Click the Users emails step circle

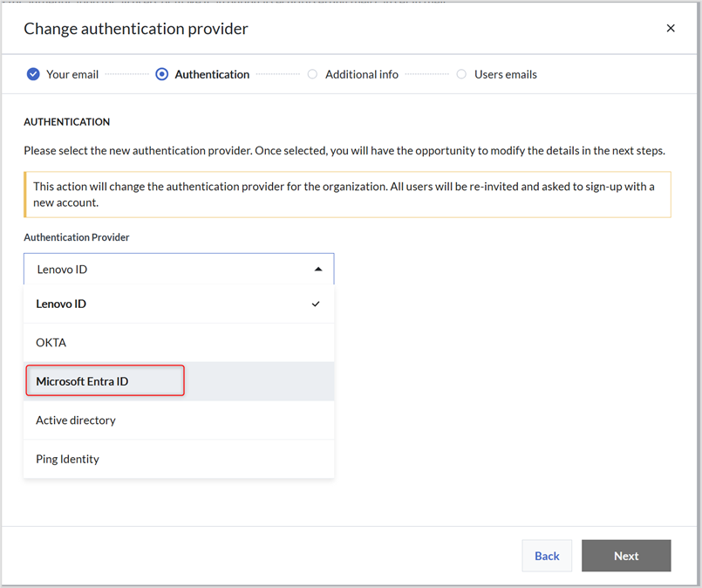[461, 74]
